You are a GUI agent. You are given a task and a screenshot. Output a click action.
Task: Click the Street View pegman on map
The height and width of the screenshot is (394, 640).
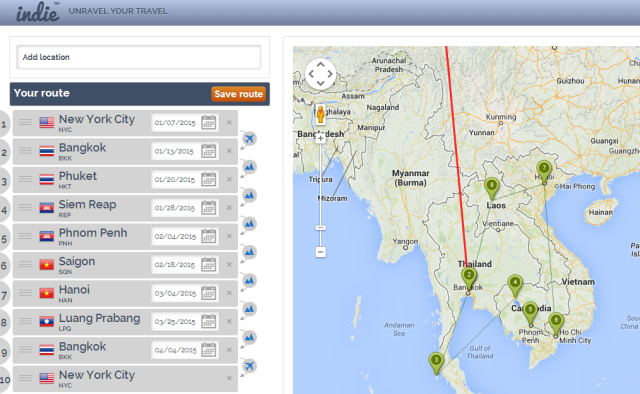[321, 114]
